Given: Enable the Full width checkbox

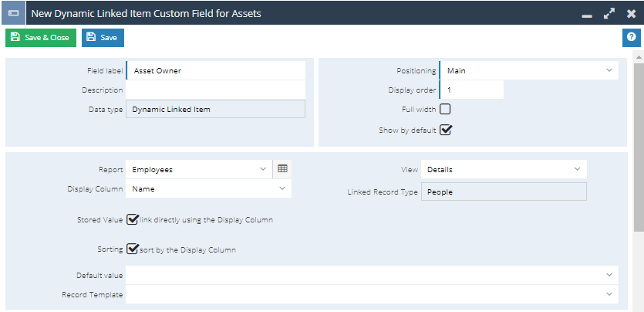Looking at the screenshot, I should tap(445, 110).
